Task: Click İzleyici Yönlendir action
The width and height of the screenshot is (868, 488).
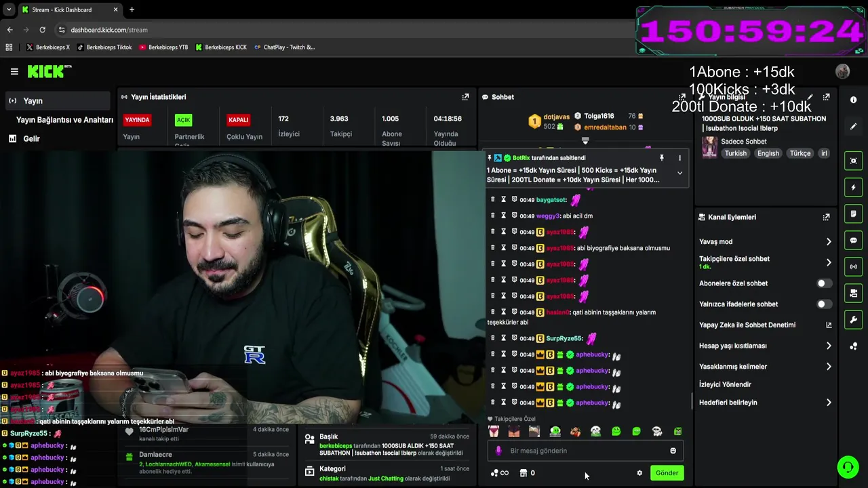Action: [x=726, y=384]
